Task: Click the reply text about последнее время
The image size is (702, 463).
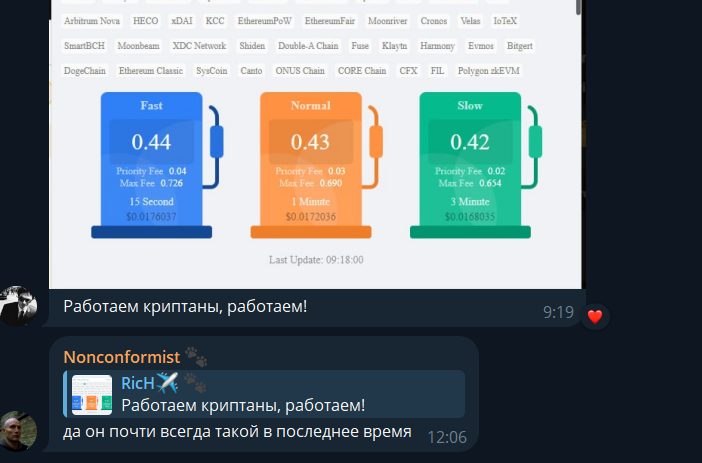Action: click(x=237, y=432)
